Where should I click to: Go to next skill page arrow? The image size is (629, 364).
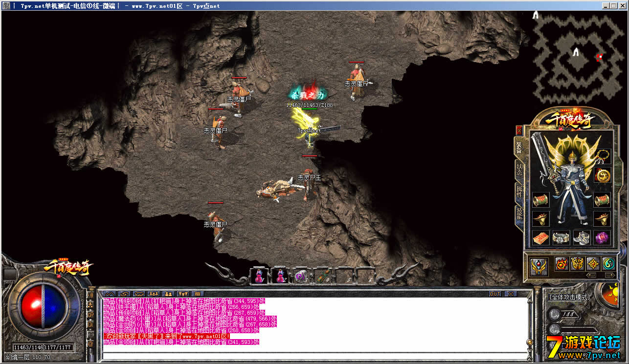coord(610,275)
